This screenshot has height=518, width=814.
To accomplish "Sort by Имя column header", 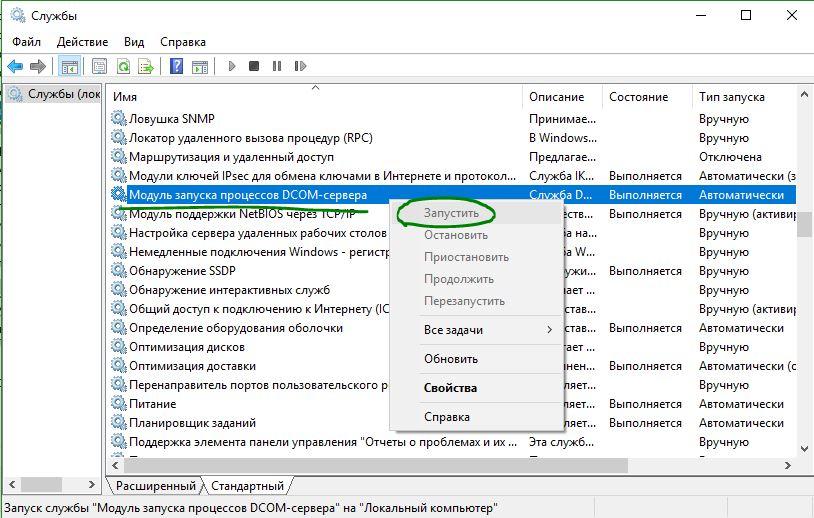I will click(x=315, y=97).
